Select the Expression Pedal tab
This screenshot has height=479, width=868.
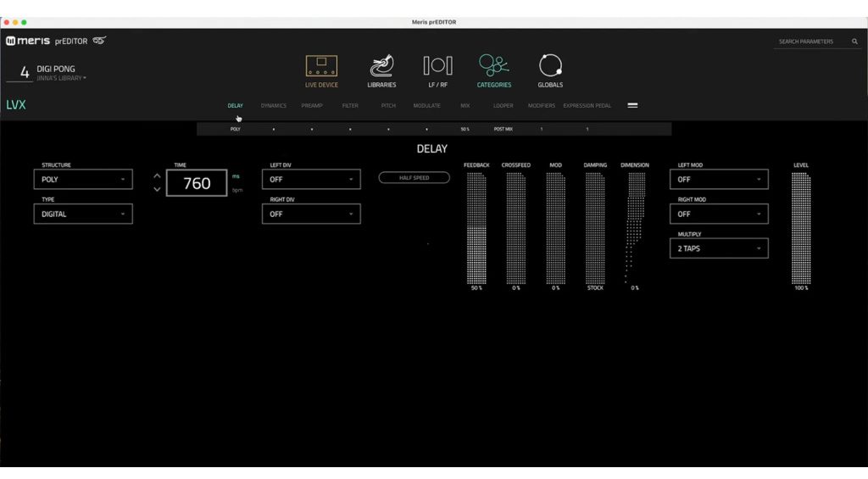tap(587, 105)
